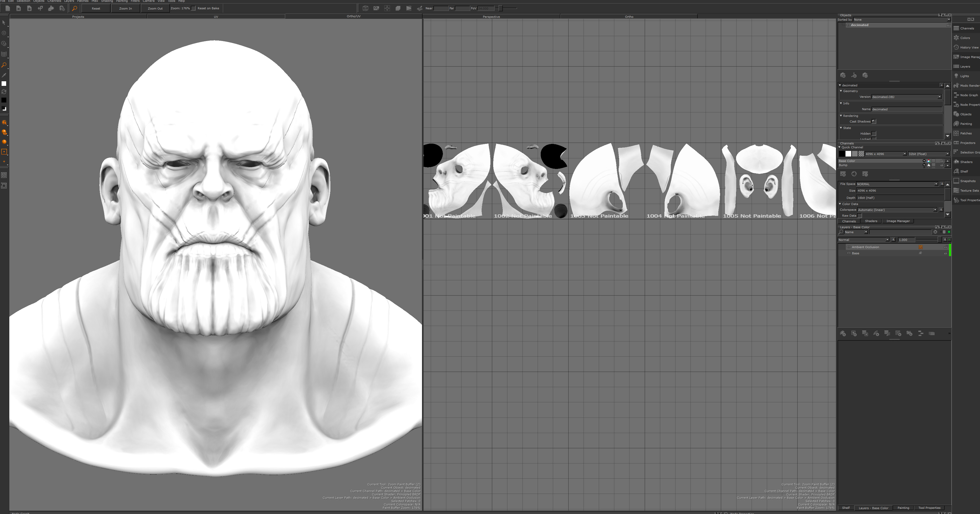Open Quick Channel size 4096 x 4096 dropdown

click(x=886, y=154)
